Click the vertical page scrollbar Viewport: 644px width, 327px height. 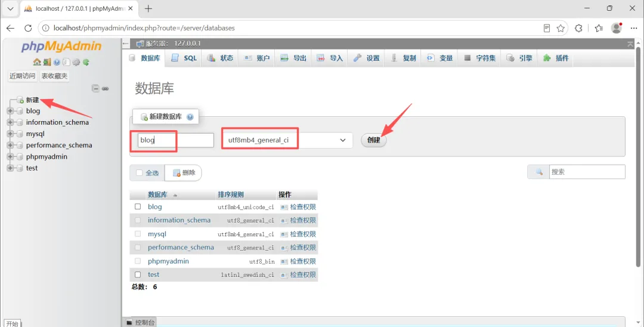pos(638,156)
